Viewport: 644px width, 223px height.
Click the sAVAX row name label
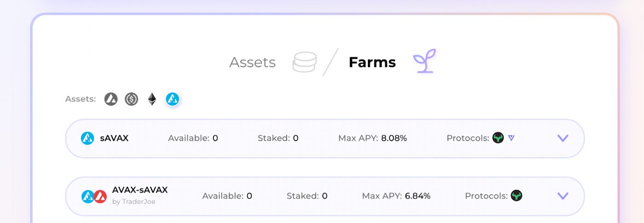coord(114,138)
